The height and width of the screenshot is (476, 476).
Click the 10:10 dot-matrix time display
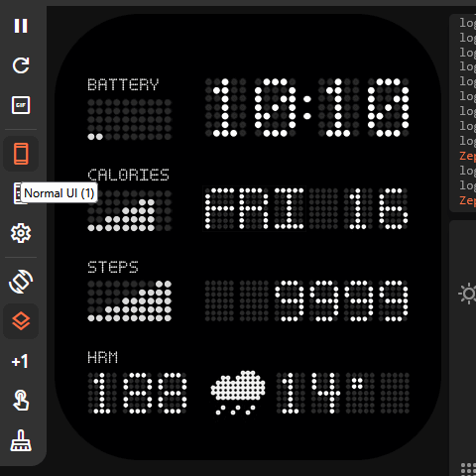(307, 107)
